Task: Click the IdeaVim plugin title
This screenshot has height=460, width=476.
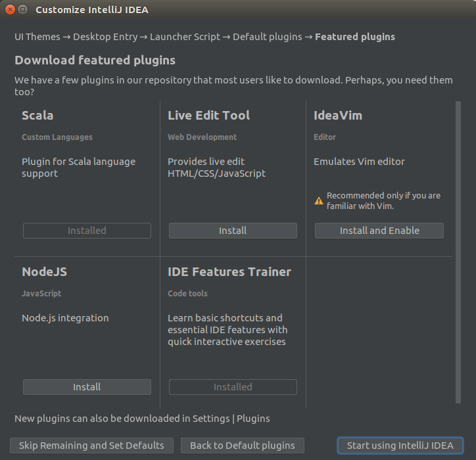Action: coord(338,115)
